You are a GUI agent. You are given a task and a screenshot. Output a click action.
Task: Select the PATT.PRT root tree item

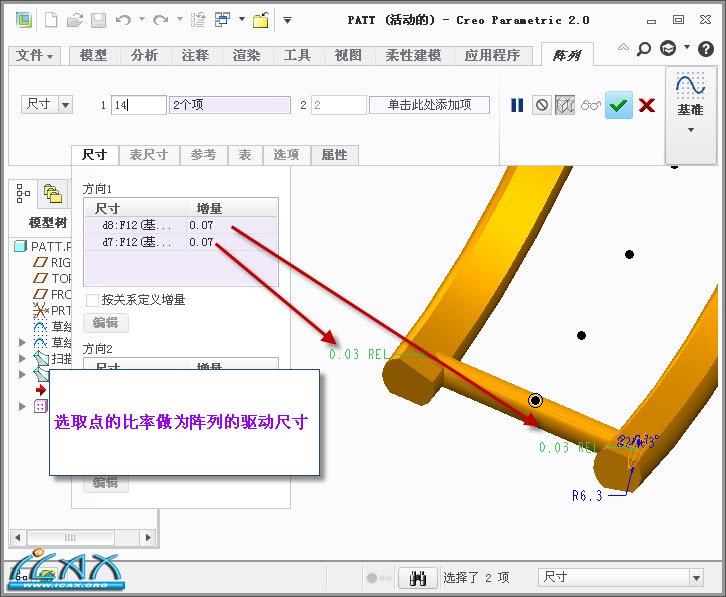pos(43,246)
